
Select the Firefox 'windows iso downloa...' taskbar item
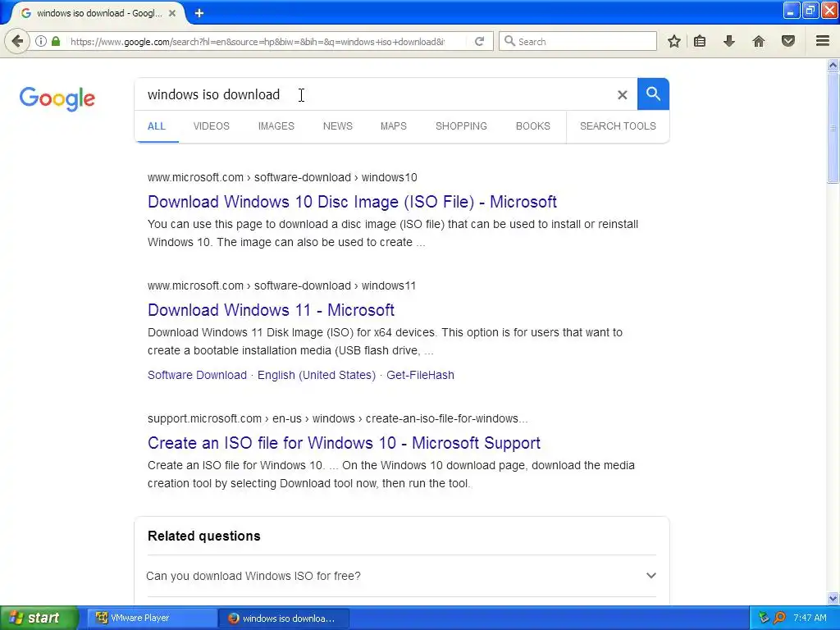(284, 618)
